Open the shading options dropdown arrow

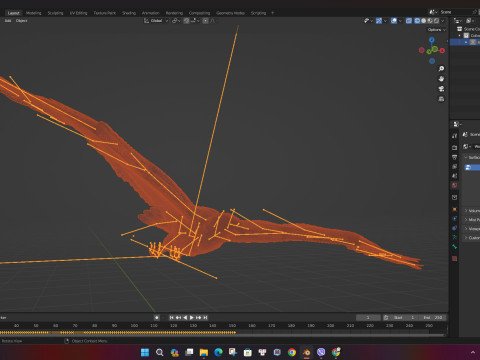(x=443, y=21)
